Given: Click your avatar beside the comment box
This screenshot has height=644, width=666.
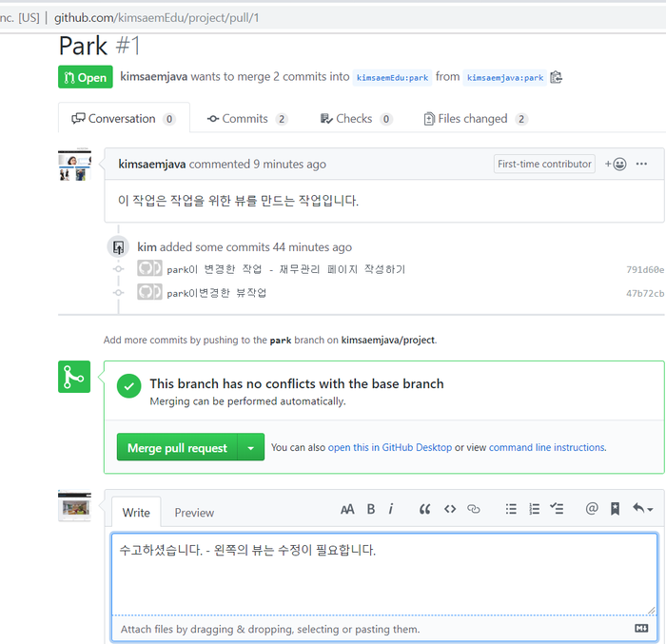Looking at the screenshot, I should (x=75, y=506).
